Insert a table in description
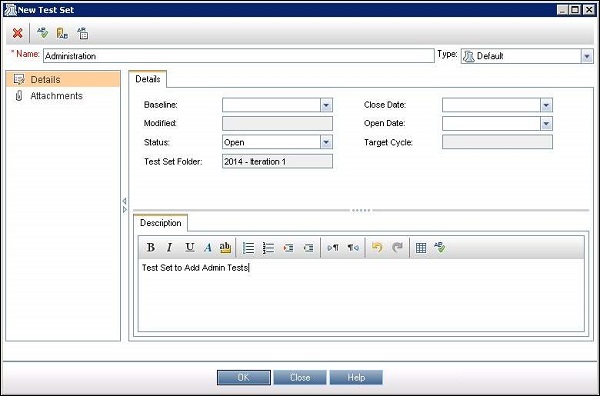Screen dimensions: 600x396 coord(421,248)
